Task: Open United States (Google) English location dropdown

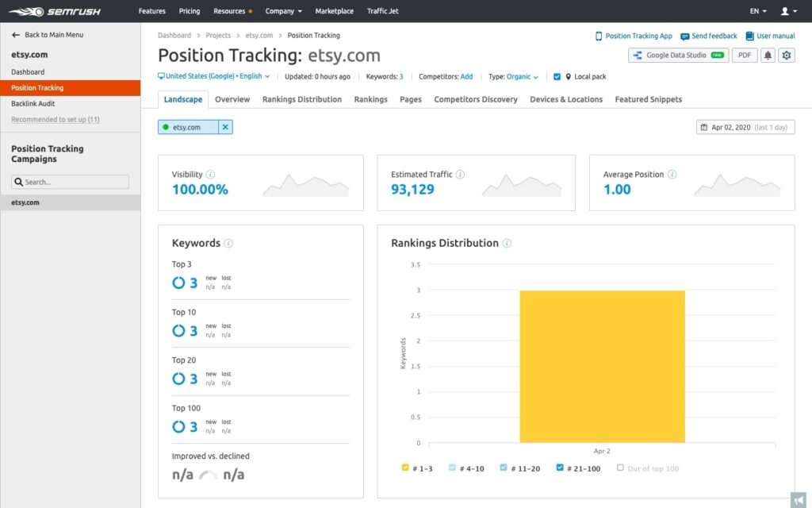Action: click(x=214, y=76)
